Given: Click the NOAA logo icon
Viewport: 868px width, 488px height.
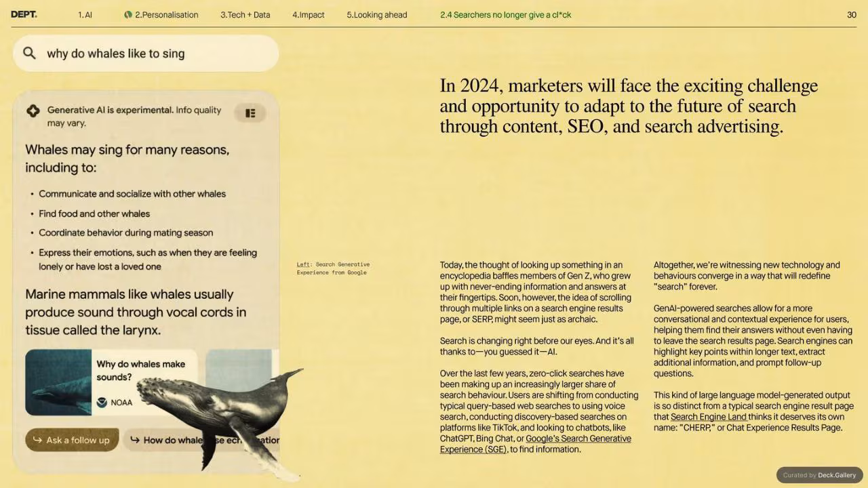Looking at the screenshot, I should (102, 403).
